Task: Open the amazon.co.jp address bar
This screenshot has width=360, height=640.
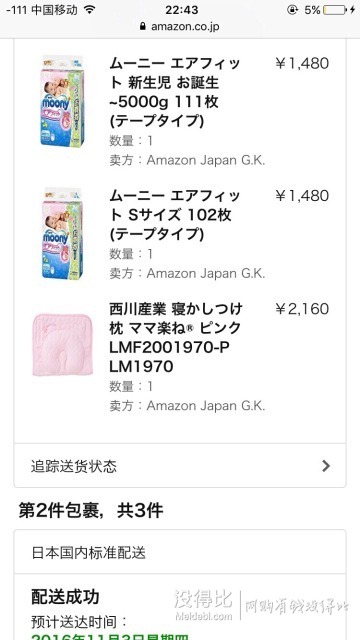Action: point(180,27)
